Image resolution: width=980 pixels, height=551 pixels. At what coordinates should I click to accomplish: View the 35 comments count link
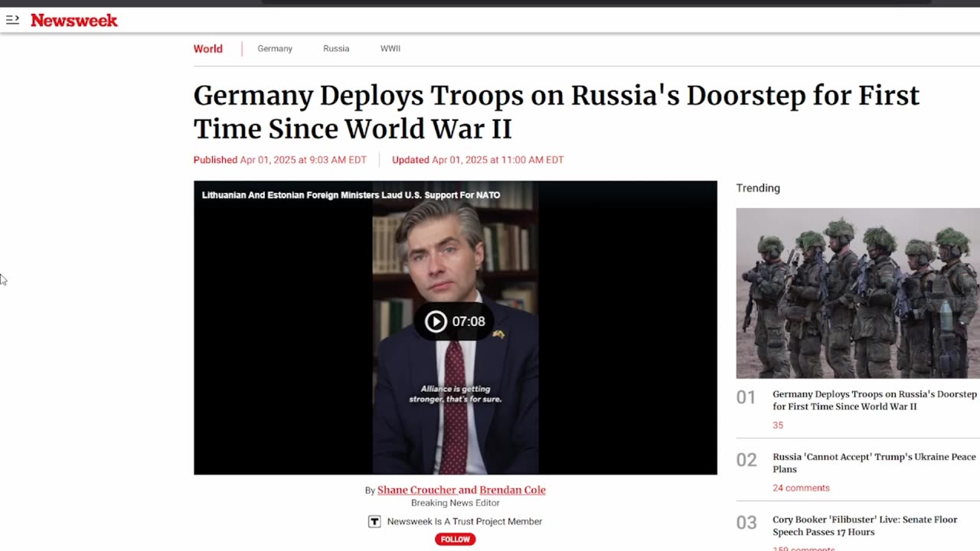point(778,425)
